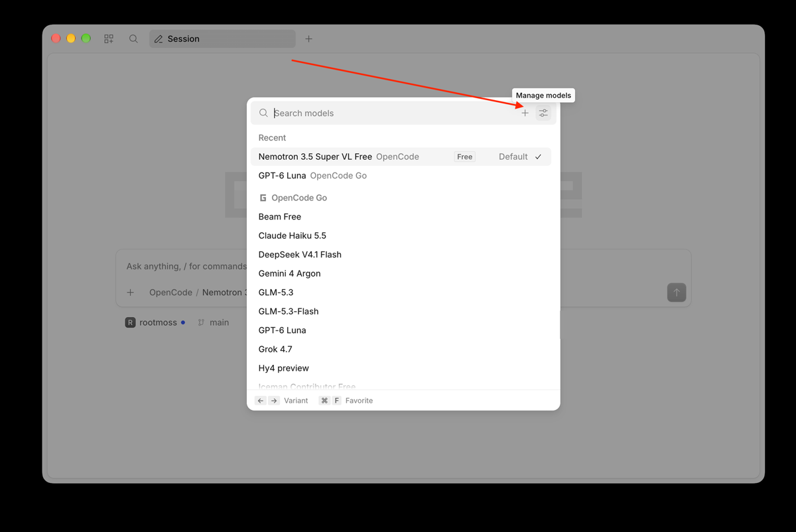Click the R avatar icon for rootmoss
The width and height of the screenshot is (796, 532).
coord(131,322)
